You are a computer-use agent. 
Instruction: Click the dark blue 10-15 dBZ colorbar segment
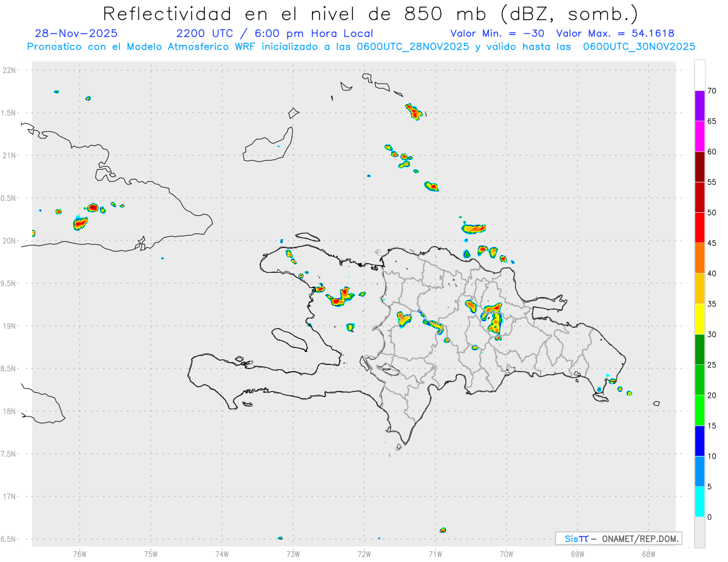pyautogui.click(x=699, y=441)
